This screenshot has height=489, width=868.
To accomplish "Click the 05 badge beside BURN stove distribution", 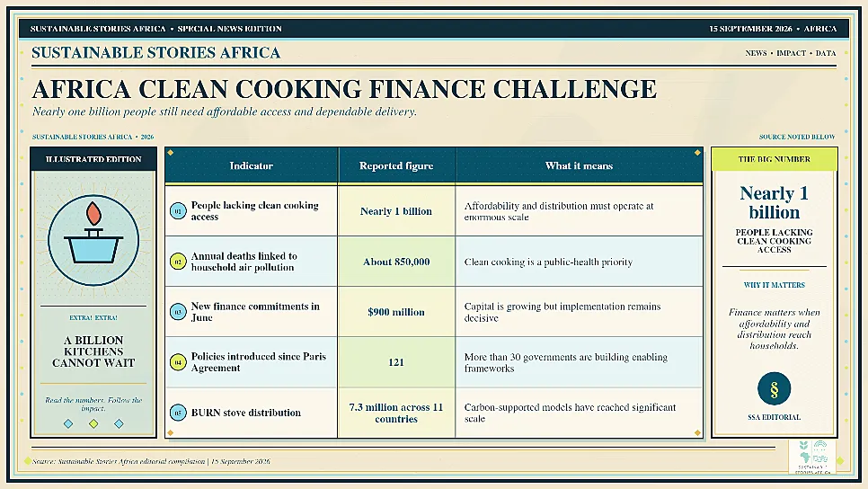I will (x=178, y=413).
